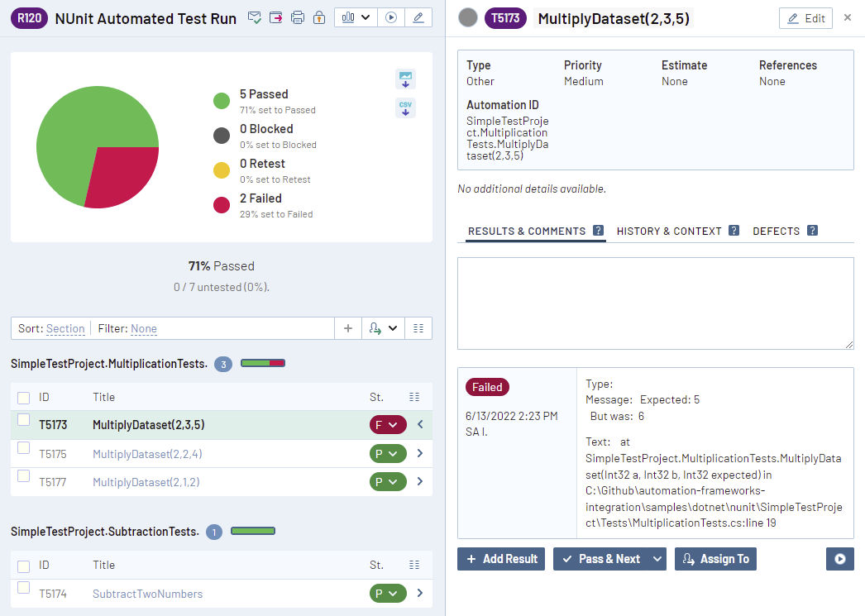
Task: Open the Defects tab
Action: pos(776,232)
